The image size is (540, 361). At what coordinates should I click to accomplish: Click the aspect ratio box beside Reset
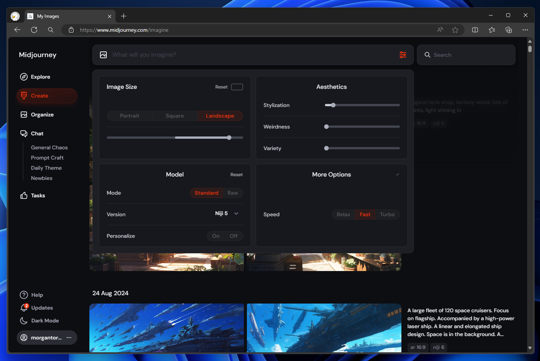(x=237, y=87)
